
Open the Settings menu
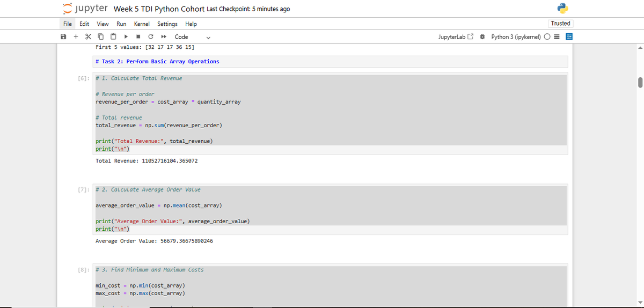pyautogui.click(x=167, y=24)
